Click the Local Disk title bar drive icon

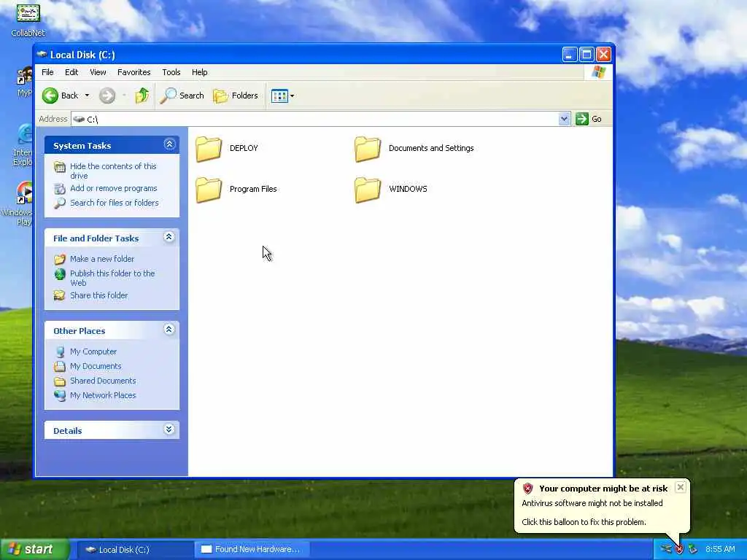42,54
